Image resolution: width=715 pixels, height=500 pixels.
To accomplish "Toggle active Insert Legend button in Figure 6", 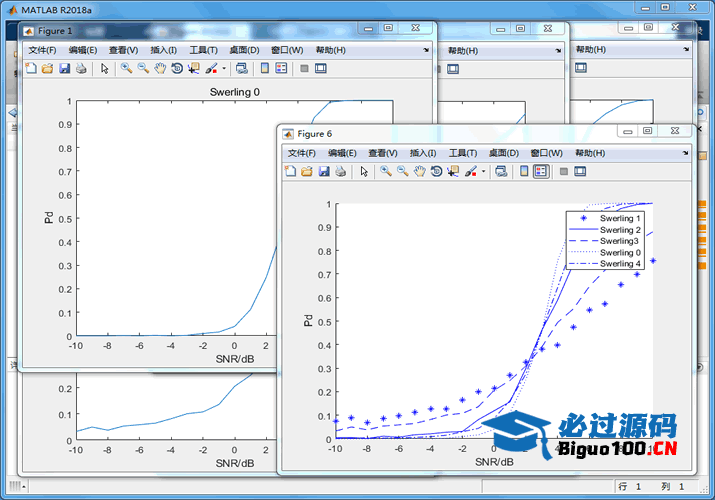I will pyautogui.click(x=541, y=171).
